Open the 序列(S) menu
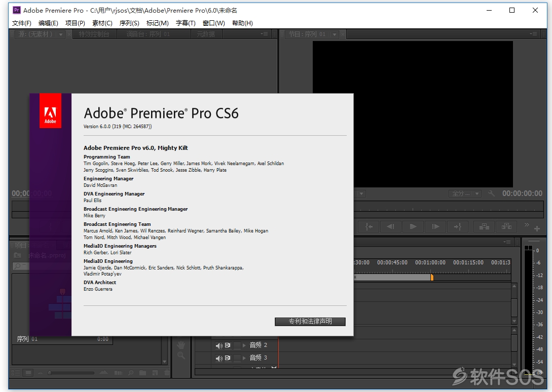 tap(129, 23)
